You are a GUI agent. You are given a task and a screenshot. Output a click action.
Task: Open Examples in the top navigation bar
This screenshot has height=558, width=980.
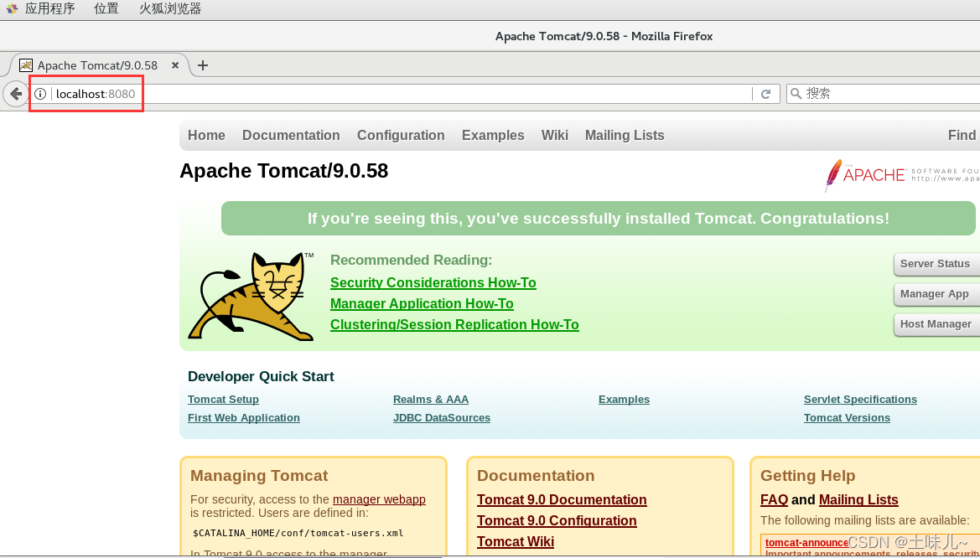[x=493, y=136]
